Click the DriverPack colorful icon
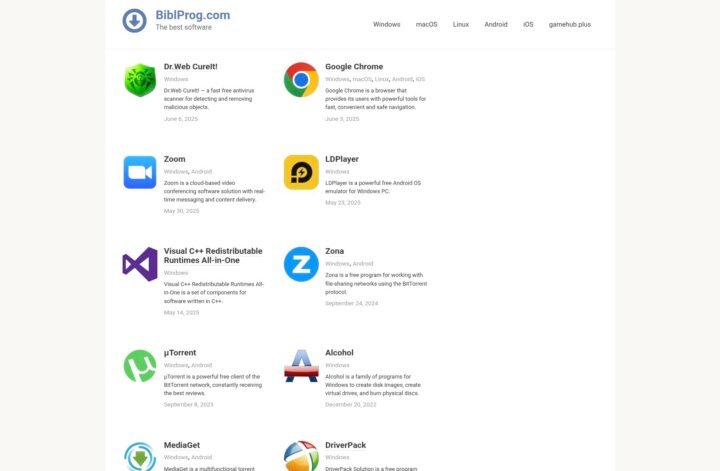Screen dimensions: 720x471 301,456
